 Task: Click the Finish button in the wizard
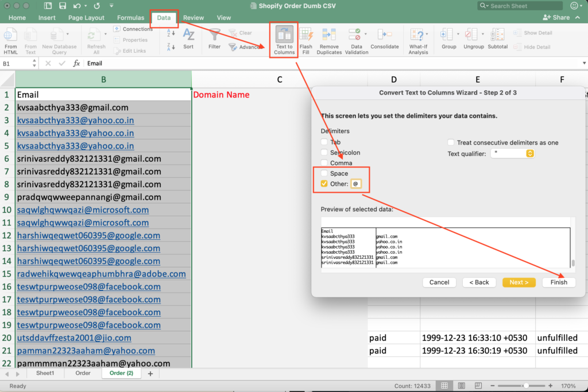point(558,282)
